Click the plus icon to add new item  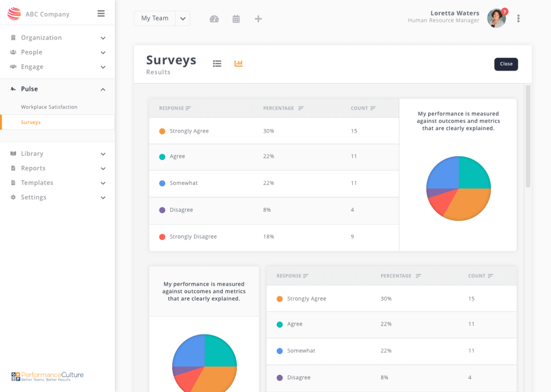click(x=258, y=18)
